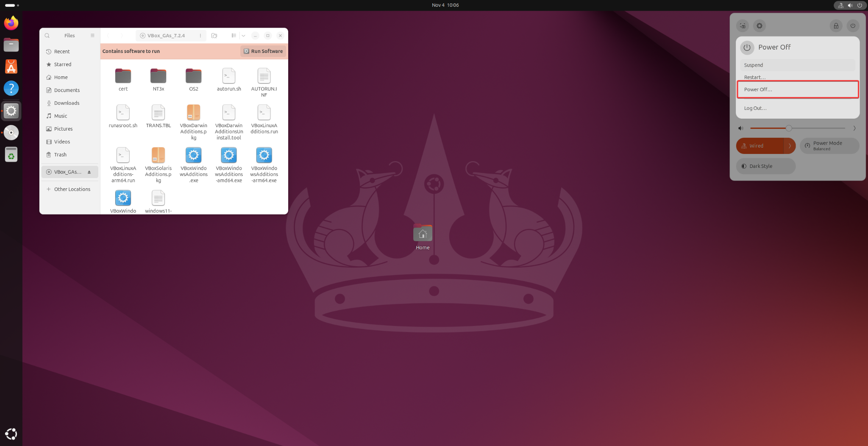Click the search folder icon in Files toolbar

(x=214, y=36)
